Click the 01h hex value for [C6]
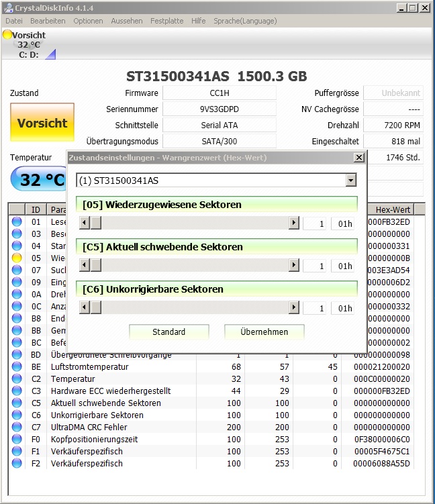The width and height of the screenshot is (435, 504). 344,308
